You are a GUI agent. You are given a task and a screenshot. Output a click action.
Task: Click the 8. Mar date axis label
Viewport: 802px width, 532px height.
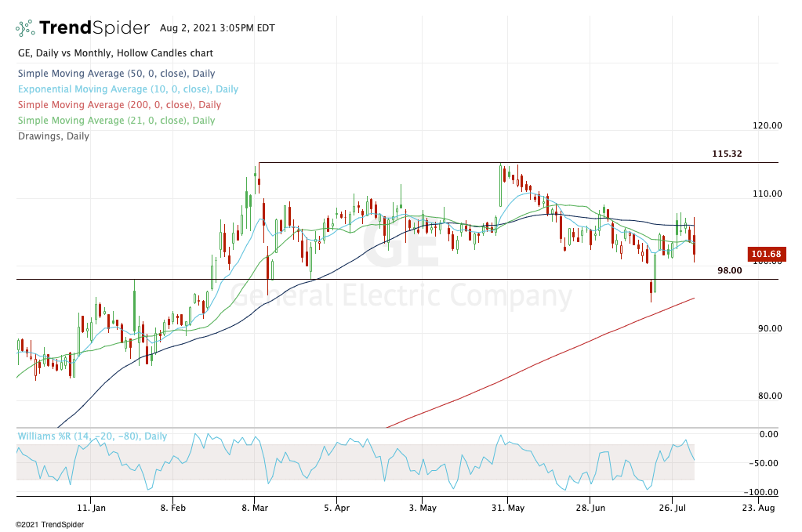(x=255, y=508)
